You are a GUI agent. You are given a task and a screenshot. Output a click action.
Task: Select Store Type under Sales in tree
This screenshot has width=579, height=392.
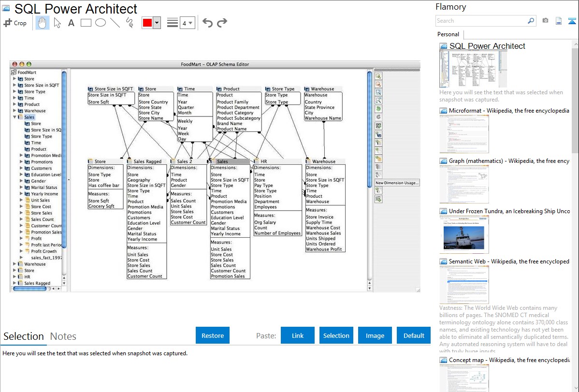click(x=42, y=136)
